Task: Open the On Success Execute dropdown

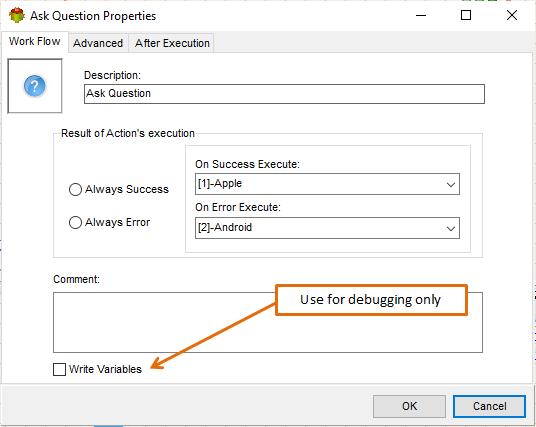Action: click(327, 184)
